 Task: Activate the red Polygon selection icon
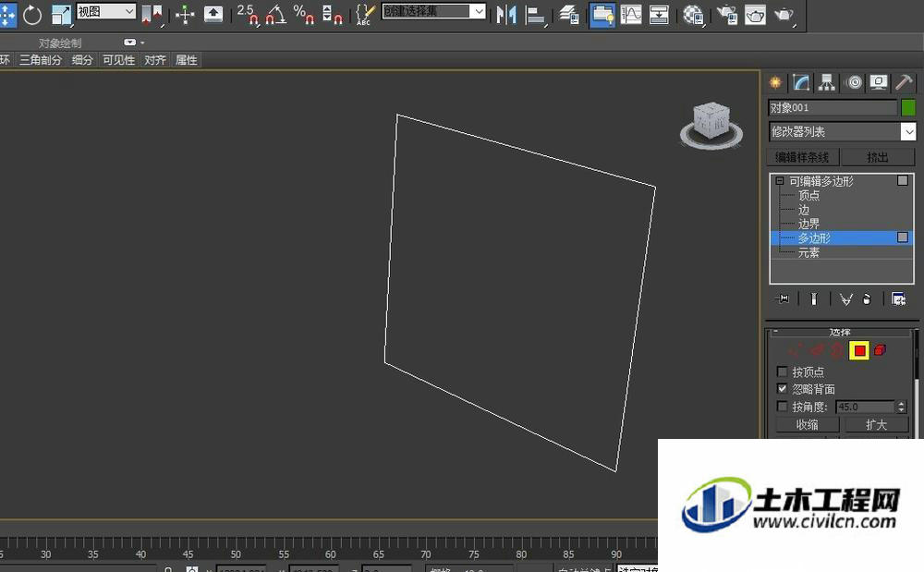click(x=859, y=351)
